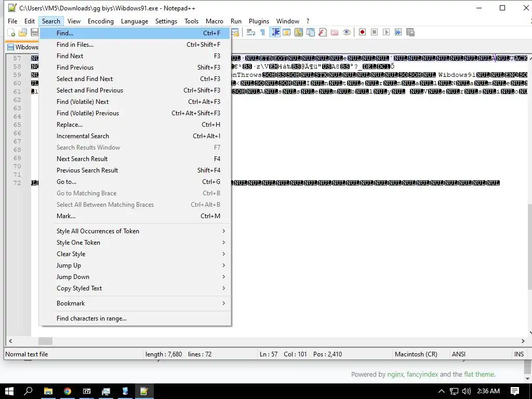532x399 pixels.
Task: Click the Open file toolbar icon
Action: [x=23, y=32]
